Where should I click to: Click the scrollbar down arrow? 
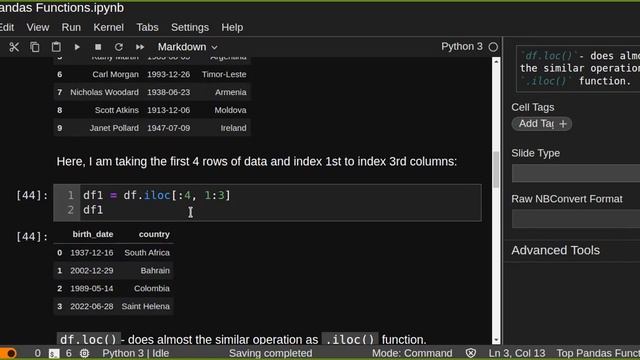tap(496, 340)
